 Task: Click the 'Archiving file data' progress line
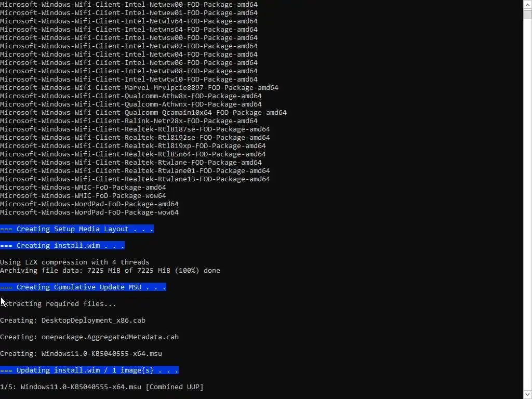(110, 270)
